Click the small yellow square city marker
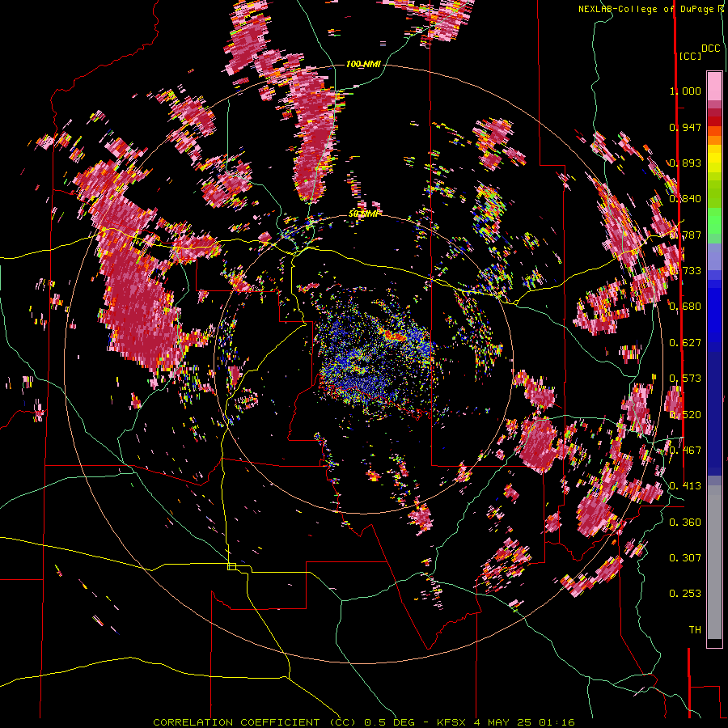The image size is (728, 728). 231,566
